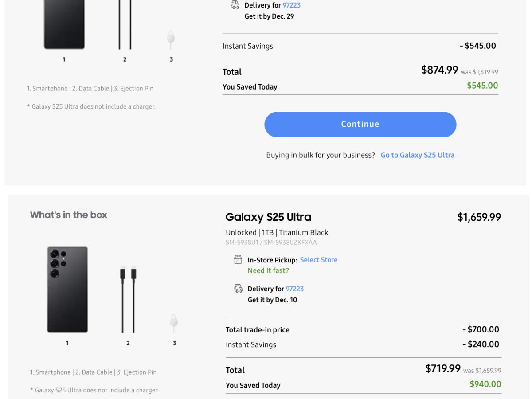Change zip code 97223 for Dec. 29 delivery
The width and height of the screenshot is (532, 399).
pyautogui.click(x=291, y=5)
